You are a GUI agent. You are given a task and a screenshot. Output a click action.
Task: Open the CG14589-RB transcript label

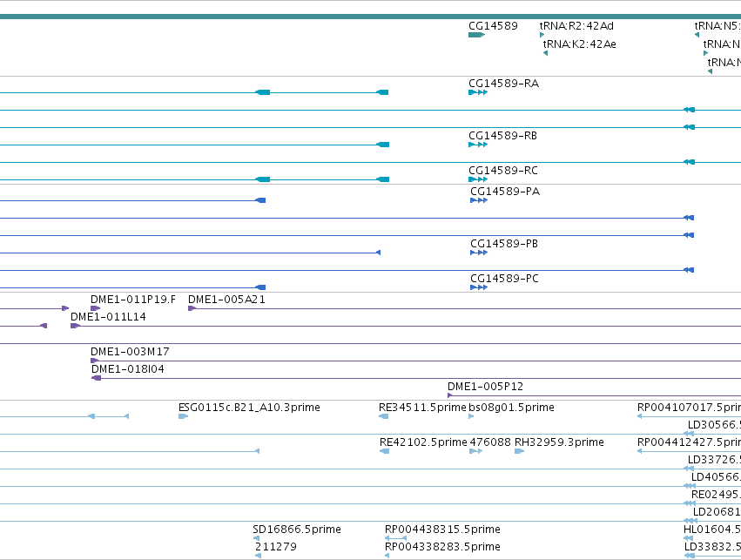pos(502,136)
